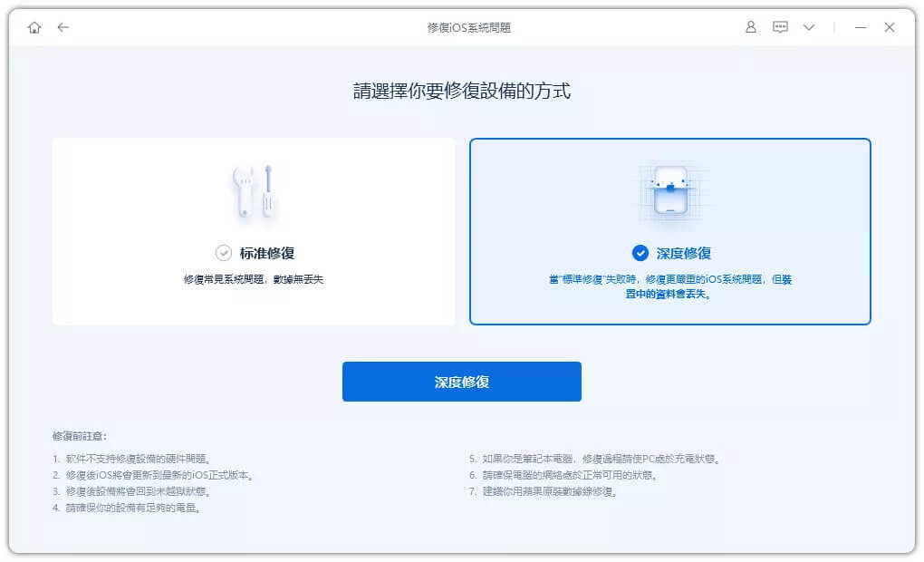
Task: Click note 3 about jailbreak state
Action: tap(132, 491)
